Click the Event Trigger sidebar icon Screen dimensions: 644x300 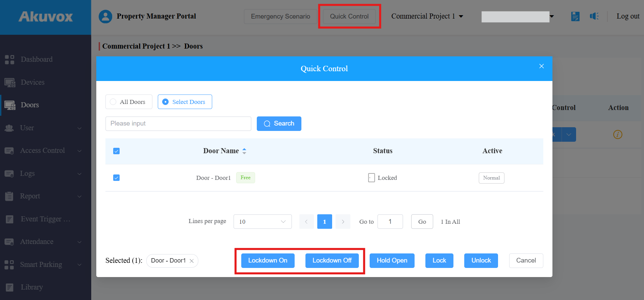click(9, 219)
